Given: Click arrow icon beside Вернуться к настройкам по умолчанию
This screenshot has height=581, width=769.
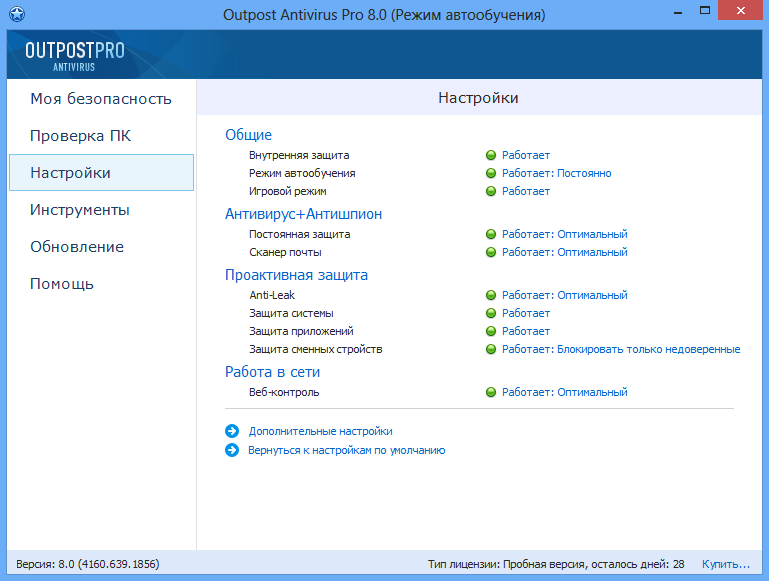Looking at the screenshot, I should coord(232,450).
